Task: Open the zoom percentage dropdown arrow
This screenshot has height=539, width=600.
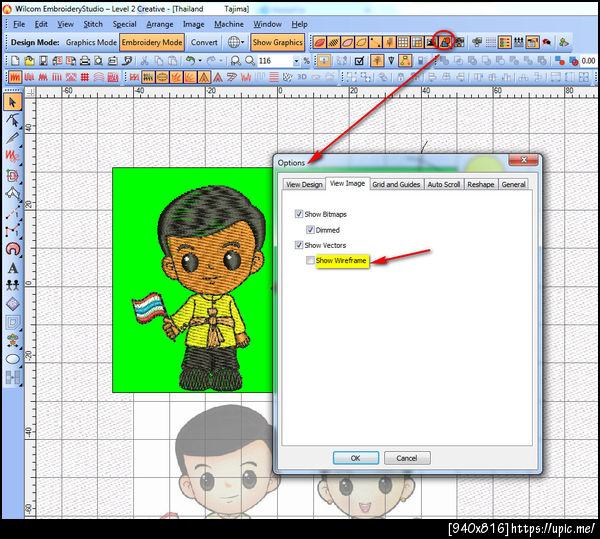Action: (296, 61)
